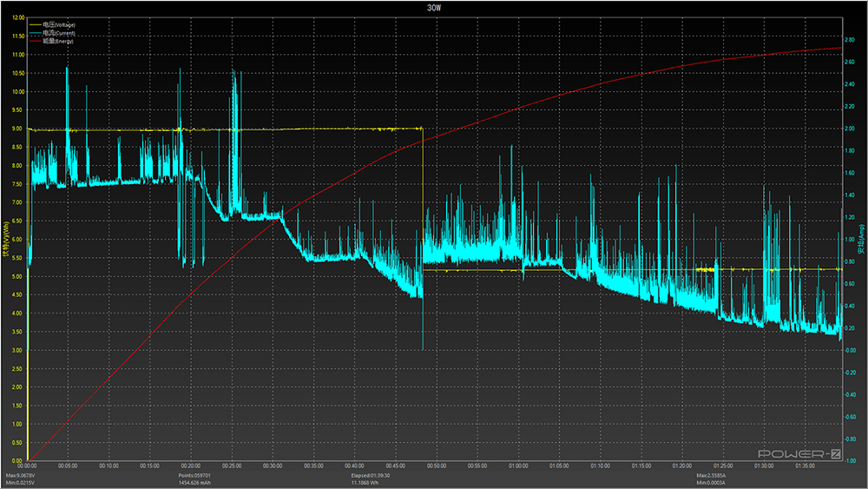Viewport: 868px width, 489px height.
Task: Click the Voltage legend entry
Action: point(59,25)
